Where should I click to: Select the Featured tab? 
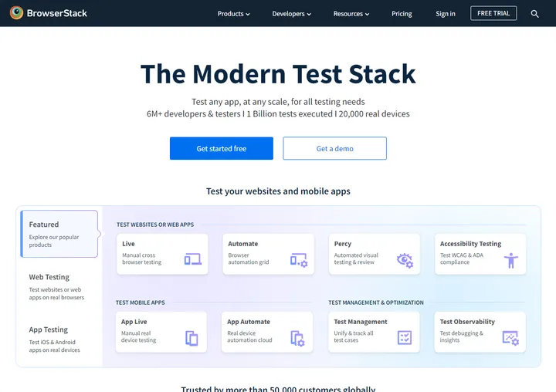pyautogui.click(x=59, y=234)
